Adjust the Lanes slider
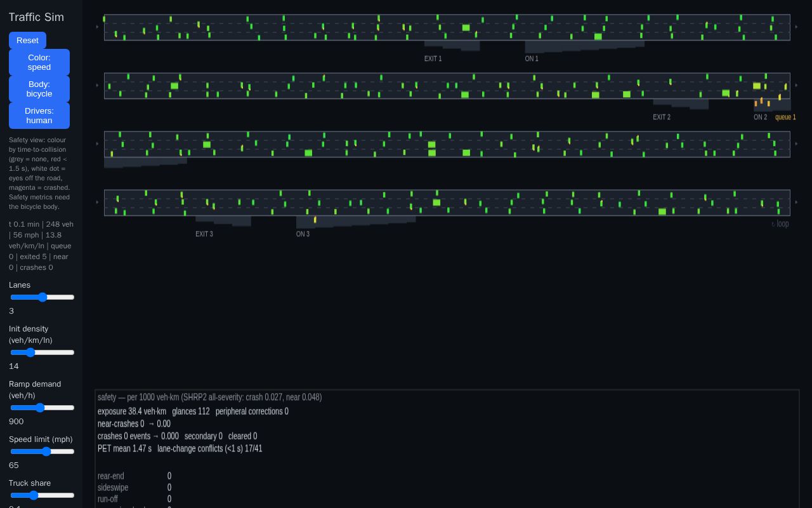Screen dimensions: 812x508 43,297
